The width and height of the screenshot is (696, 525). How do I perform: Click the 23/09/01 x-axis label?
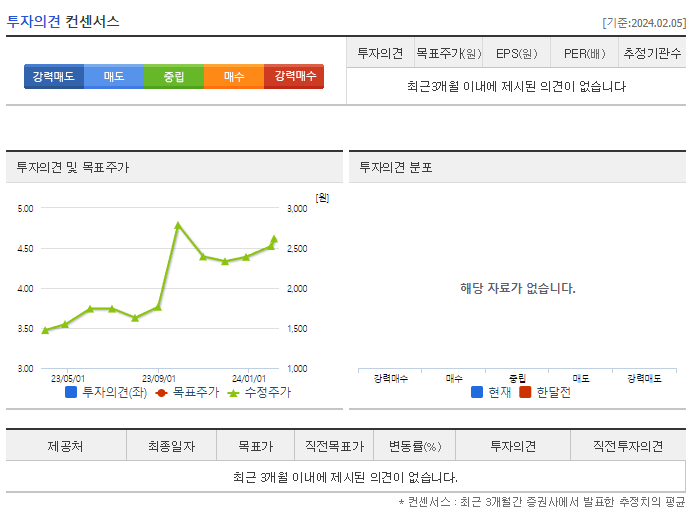158,379
